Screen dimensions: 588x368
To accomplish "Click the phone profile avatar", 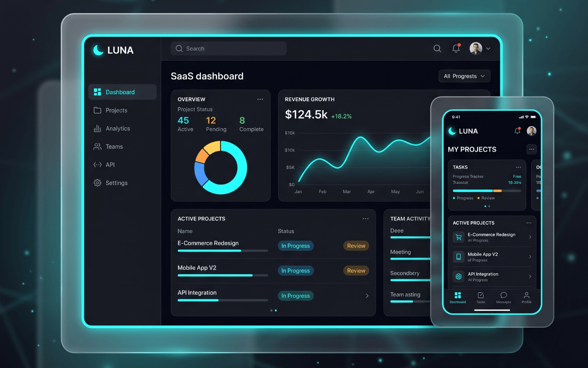I will 531,131.
